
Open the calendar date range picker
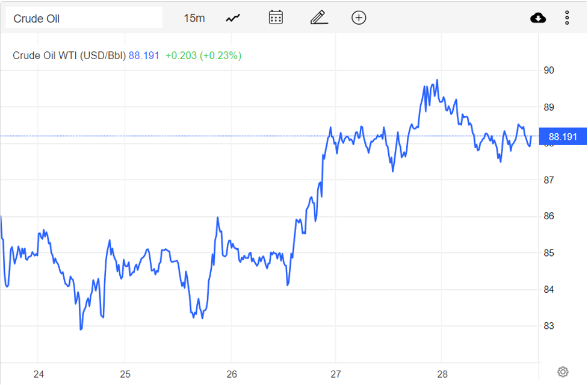point(276,17)
